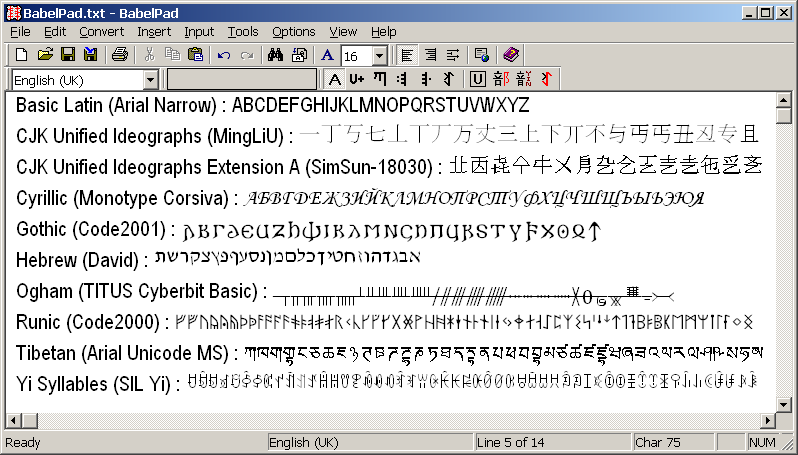Click the Tibetan letter toolbar icon
The width and height of the screenshot is (798, 455).
click(380, 79)
